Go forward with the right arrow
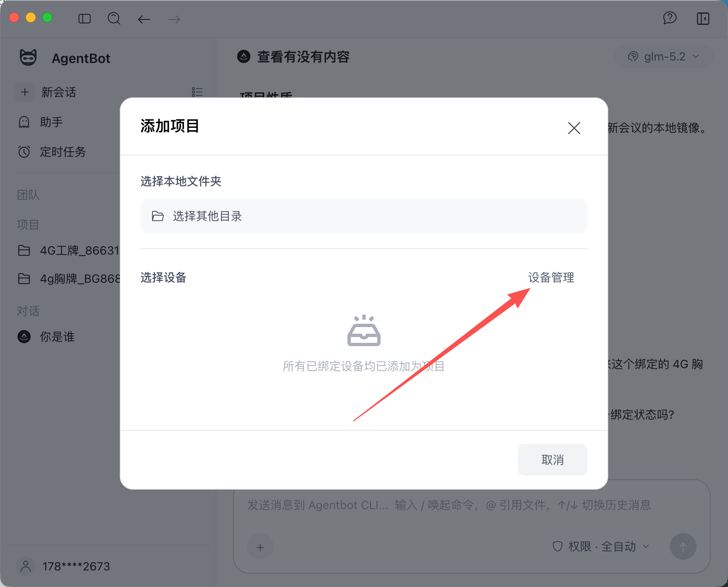728x587 pixels. pos(174,19)
